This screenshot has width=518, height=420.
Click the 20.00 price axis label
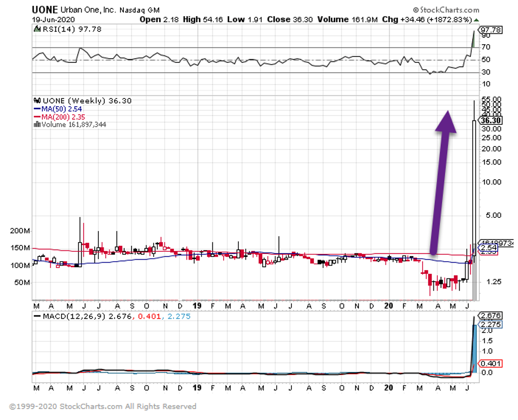tap(491, 149)
